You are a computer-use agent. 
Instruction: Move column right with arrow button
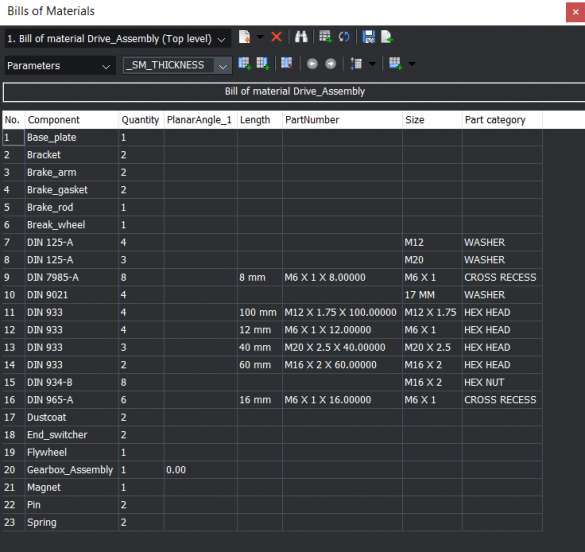pos(331,64)
